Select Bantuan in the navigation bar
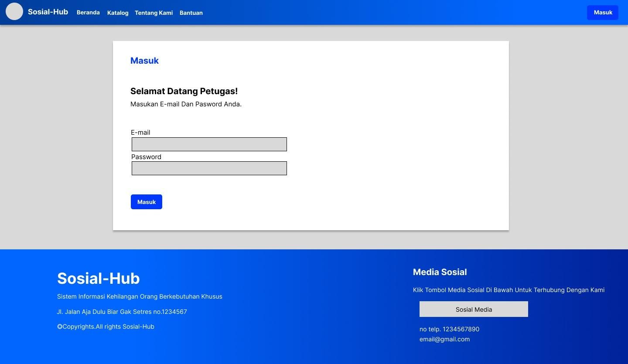The height and width of the screenshot is (364, 628). pyautogui.click(x=191, y=13)
